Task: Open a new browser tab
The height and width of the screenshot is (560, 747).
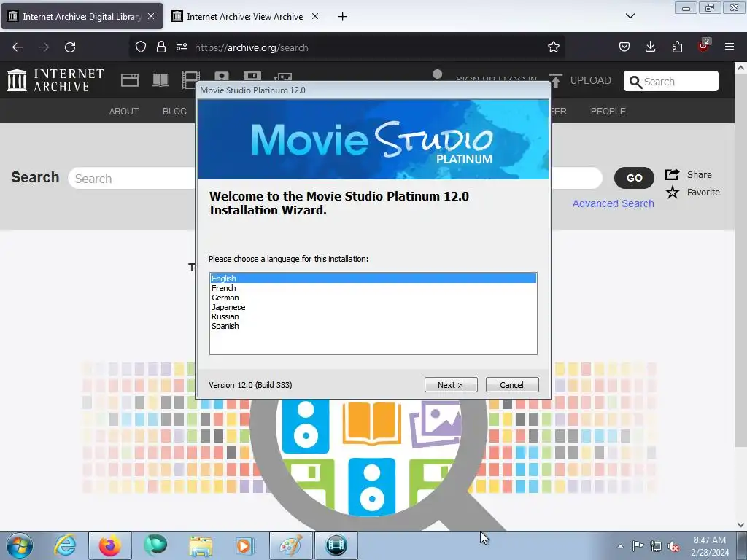Action: pos(342,17)
